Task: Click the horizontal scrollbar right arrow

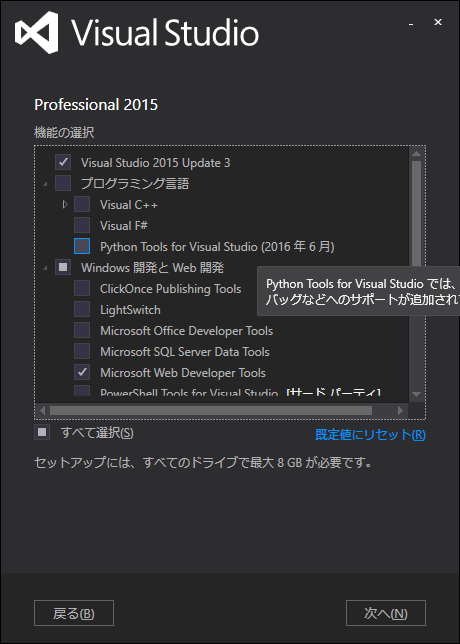Action: 400,410
